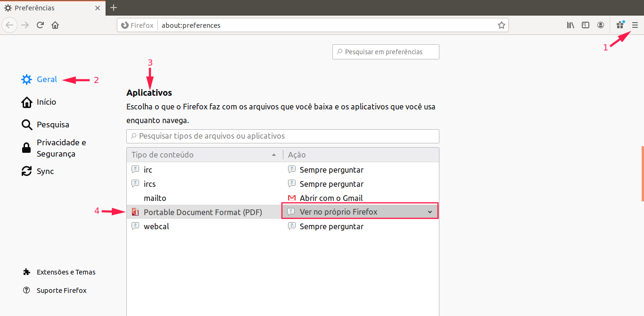Open the Firefox account icon
This screenshot has width=644, height=316.
(601, 25)
